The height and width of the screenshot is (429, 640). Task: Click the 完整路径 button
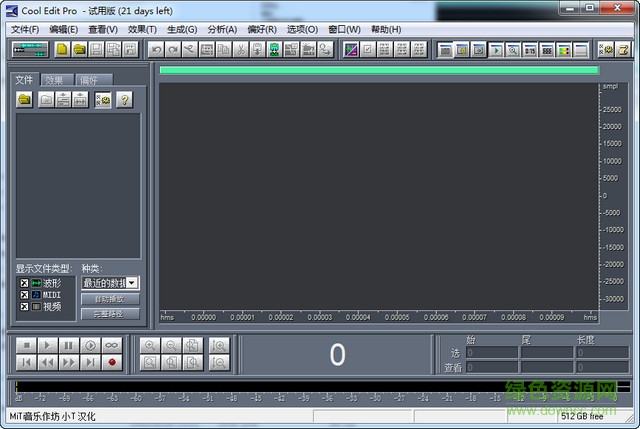(110, 314)
